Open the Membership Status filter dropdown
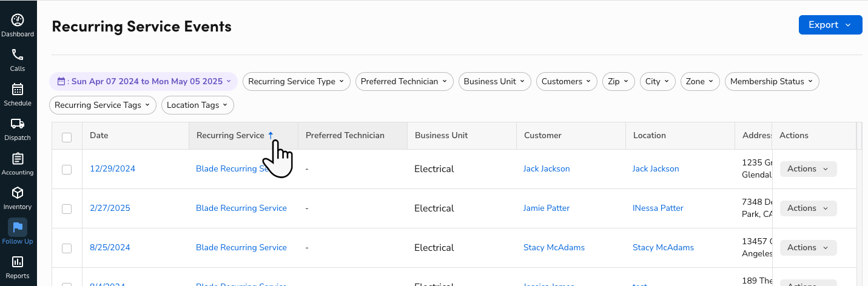This screenshot has height=286, width=868. 772,82
